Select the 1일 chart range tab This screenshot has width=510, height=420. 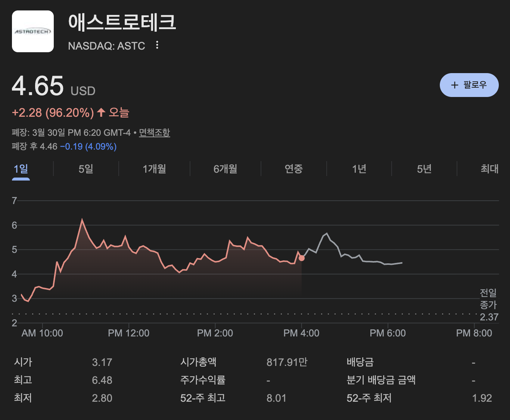coord(21,169)
